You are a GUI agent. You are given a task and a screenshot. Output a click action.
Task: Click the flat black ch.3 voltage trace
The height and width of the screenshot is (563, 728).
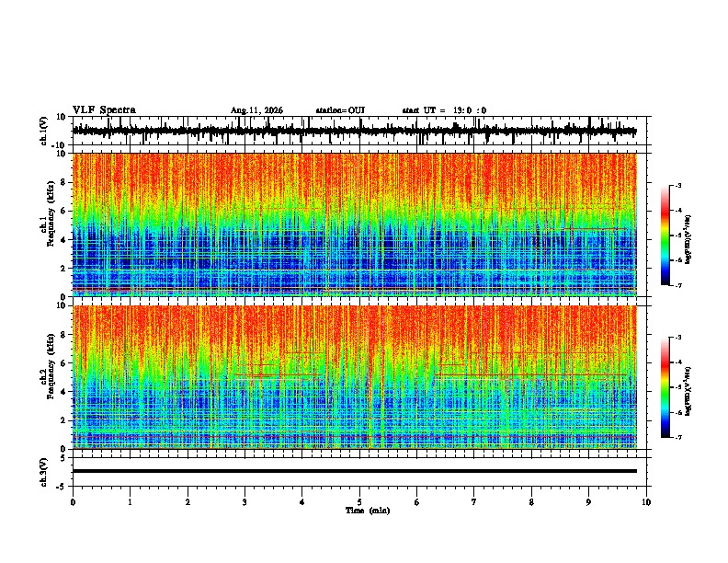click(354, 471)
